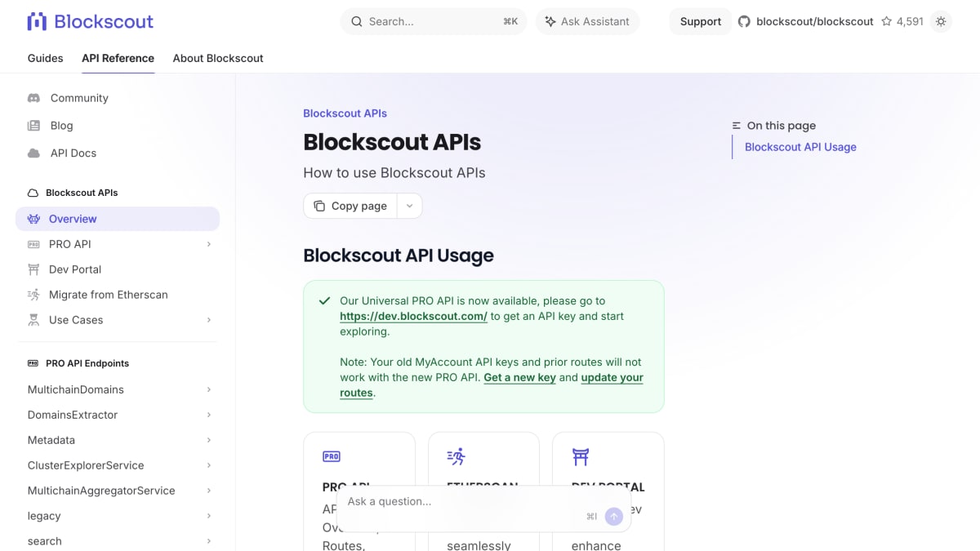
Task: Expand the MultichainAggregatorService section
Action: pos(118,491)
